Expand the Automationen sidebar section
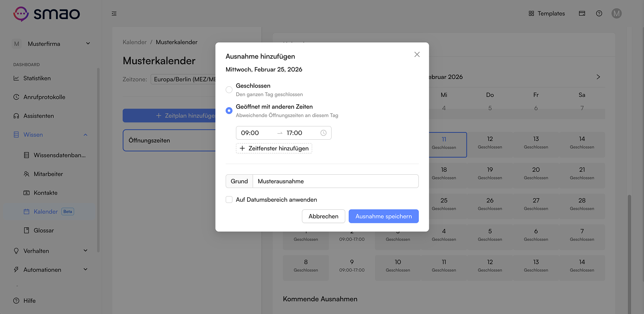 (x=85, y=270)
